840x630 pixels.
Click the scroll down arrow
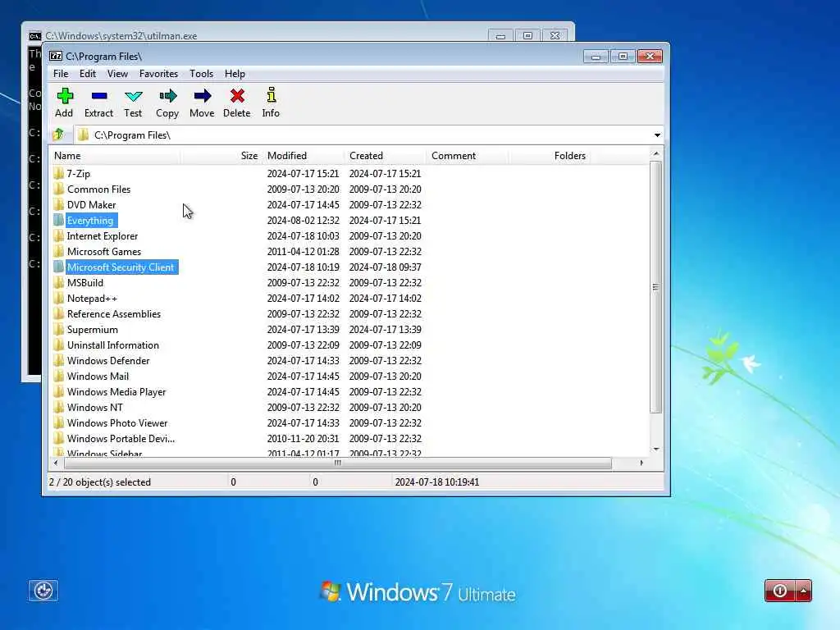tap(655, 449)
